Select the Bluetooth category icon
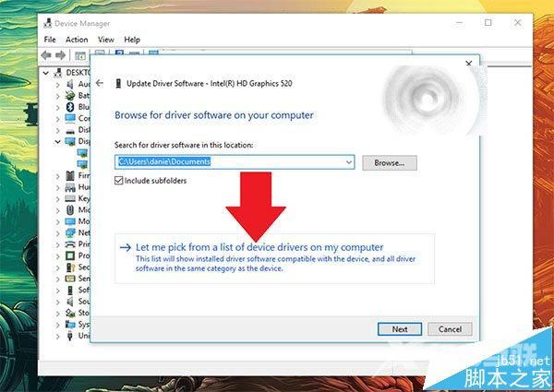 pyautogui.click(x=71, y=107)
